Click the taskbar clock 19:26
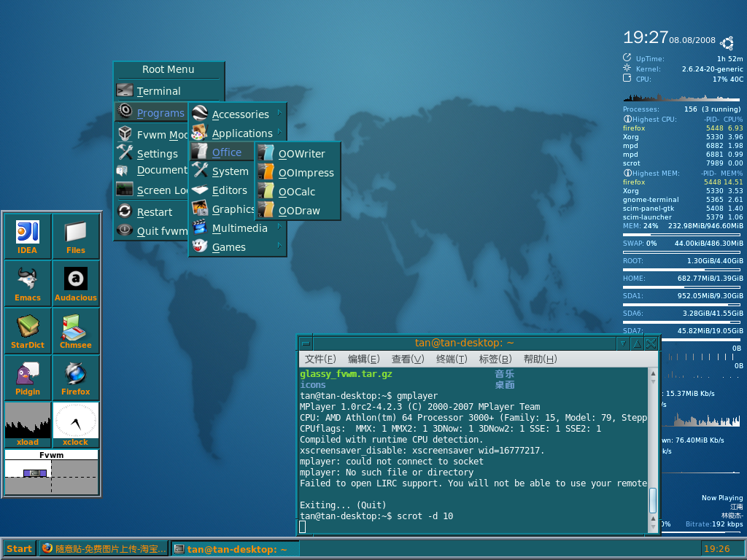Viewport: 747px width, 560px height. point(716,548)
